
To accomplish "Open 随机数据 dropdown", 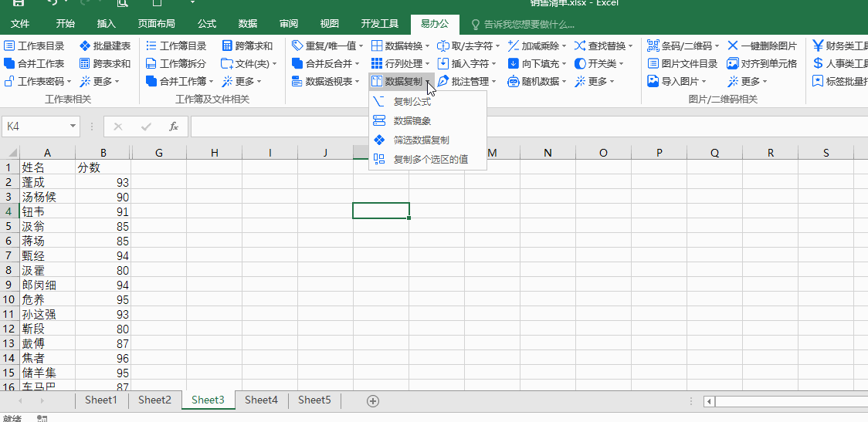I will tap(564, 82).
